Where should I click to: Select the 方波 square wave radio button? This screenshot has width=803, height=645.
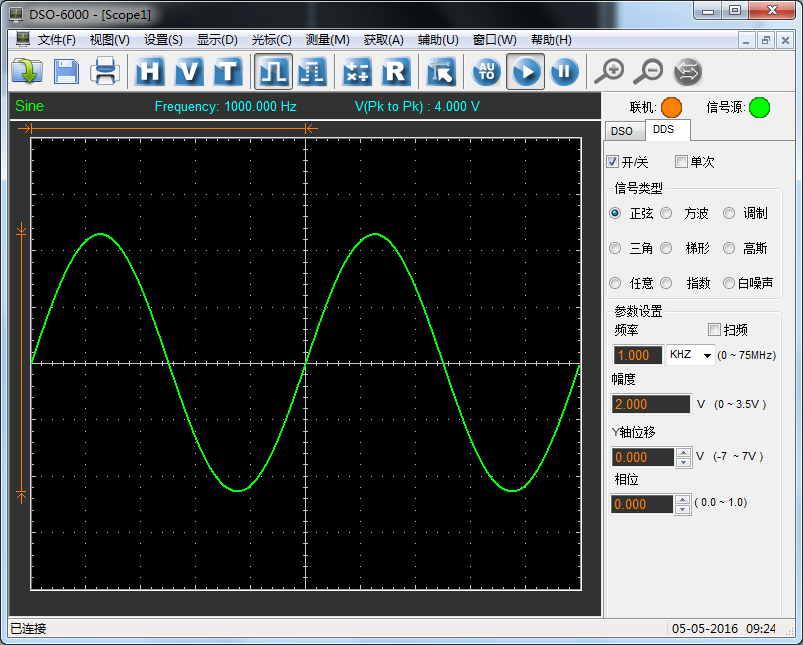pyautogui.click(x=666, y=213)
